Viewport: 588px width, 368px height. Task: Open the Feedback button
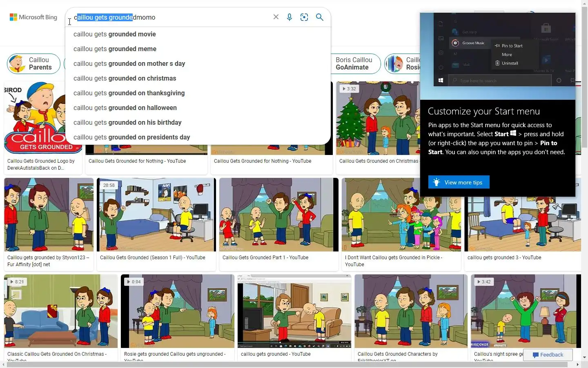tap(548, 355)
